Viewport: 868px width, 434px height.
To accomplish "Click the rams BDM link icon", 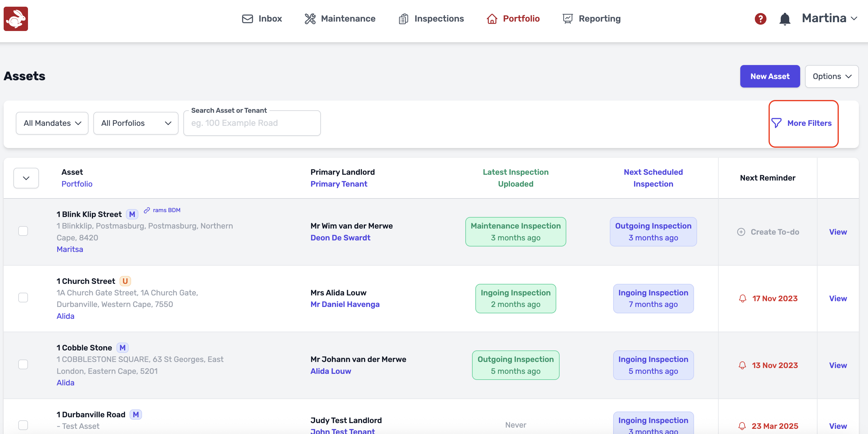I will click(147, 210).
